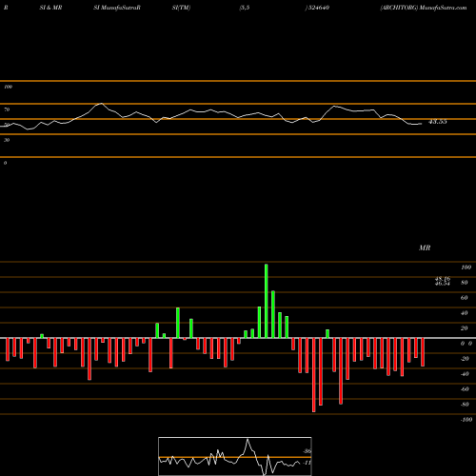476x476 pixels.
Task: Click the tallest green histogram bar
Action: (x=267, y=301)
